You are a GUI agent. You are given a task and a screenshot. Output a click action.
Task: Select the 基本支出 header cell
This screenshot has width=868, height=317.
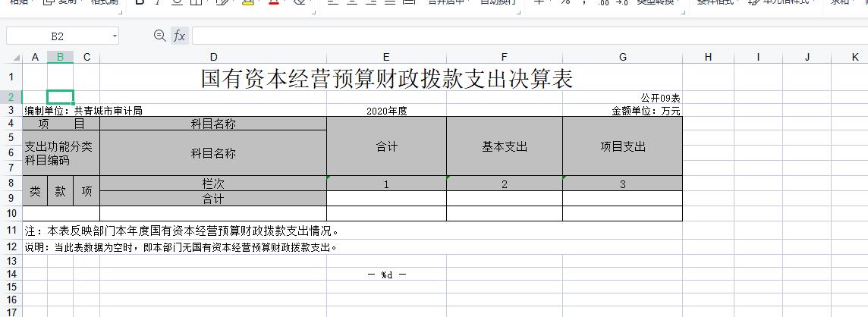[504, 146]
